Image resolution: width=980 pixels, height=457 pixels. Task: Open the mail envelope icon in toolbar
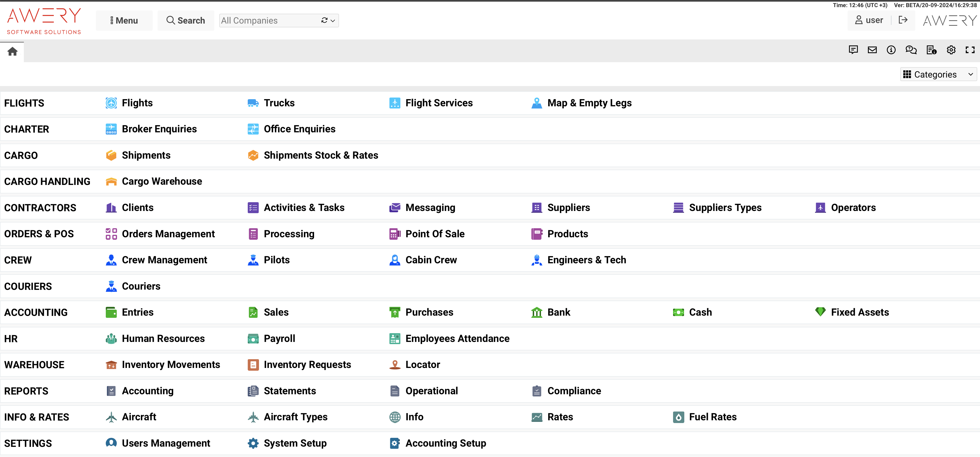872,50
